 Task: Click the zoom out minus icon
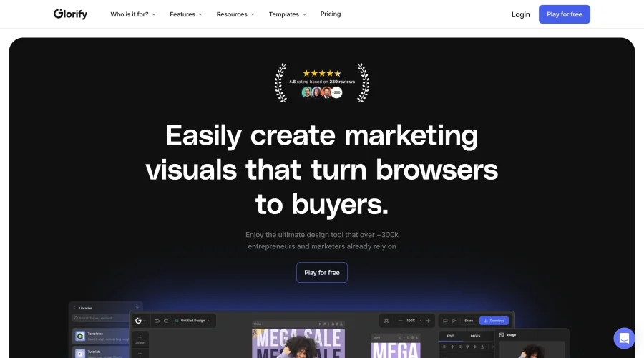tap(400, 321)
